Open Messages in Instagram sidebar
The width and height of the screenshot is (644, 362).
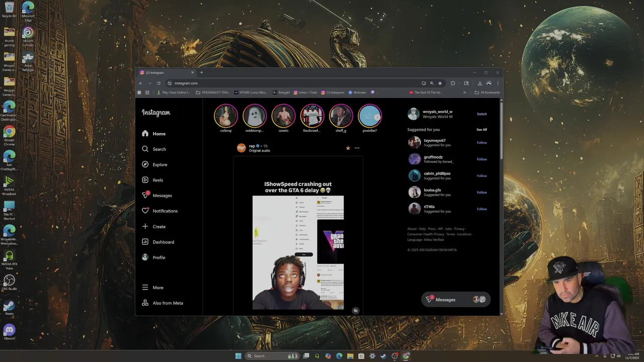(157, 195)
